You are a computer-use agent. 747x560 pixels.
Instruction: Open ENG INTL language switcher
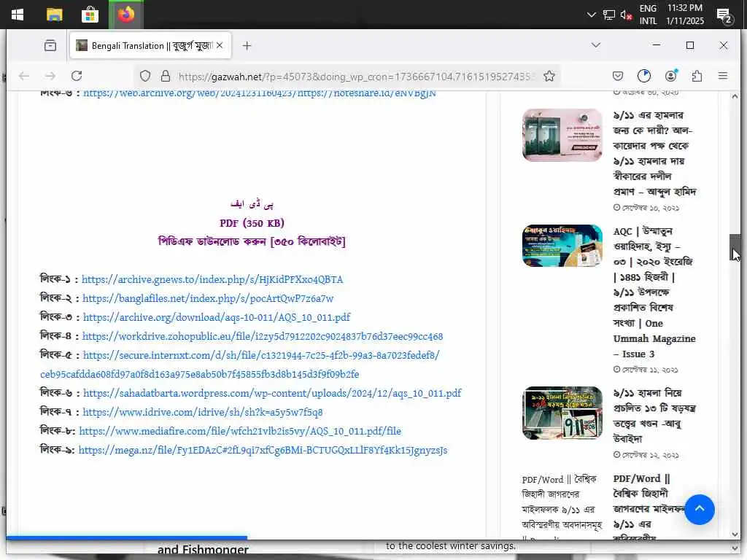[x=648, y=15]
